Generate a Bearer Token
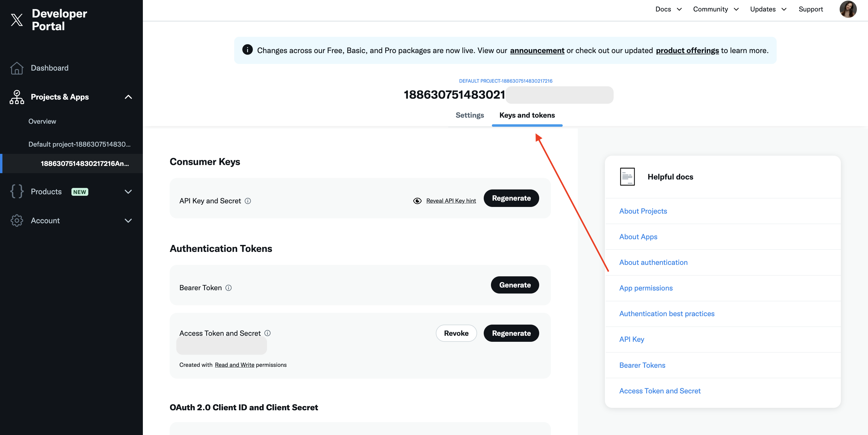Image resolution: width=868 pixels, height=435 pixels. [514, 285]
